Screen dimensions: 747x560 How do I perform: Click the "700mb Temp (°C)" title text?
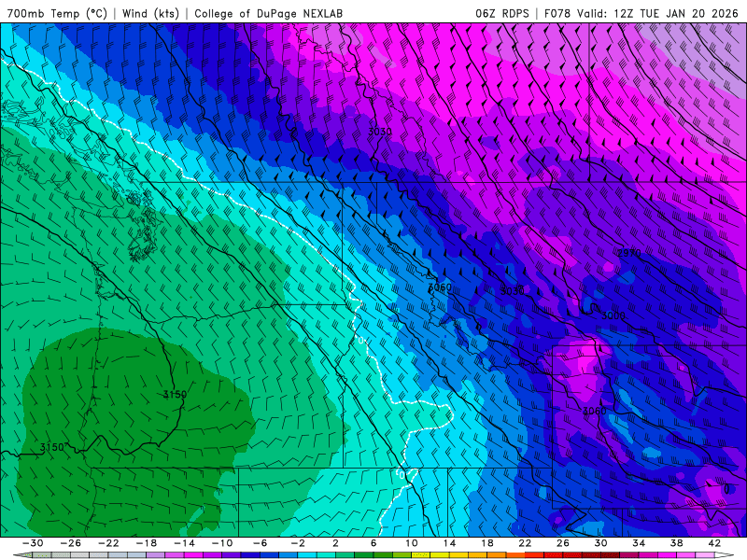click(57, 13)
